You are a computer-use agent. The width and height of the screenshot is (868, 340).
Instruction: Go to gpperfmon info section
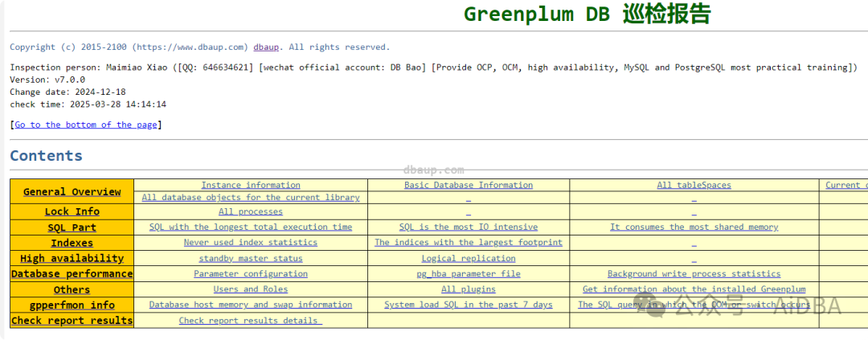pos(72,305)
